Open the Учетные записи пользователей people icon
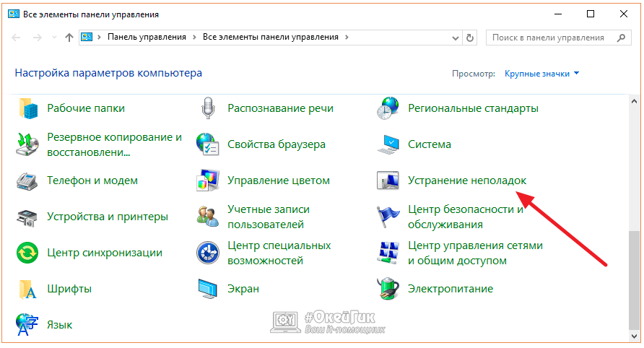This screenshot has width=644, height=348. tap(207, 217)
